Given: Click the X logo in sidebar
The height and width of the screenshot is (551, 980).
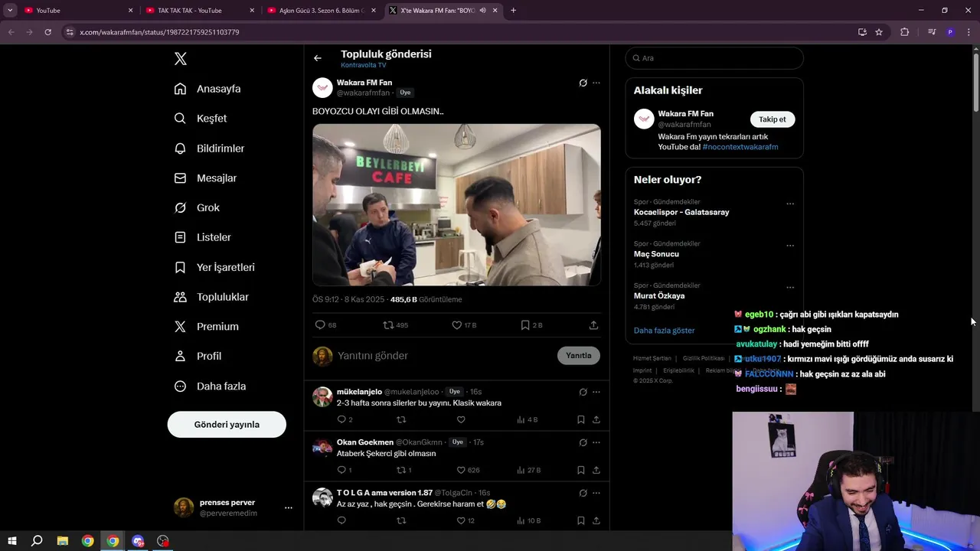Looking at the screenshot, I should [181, 59].
